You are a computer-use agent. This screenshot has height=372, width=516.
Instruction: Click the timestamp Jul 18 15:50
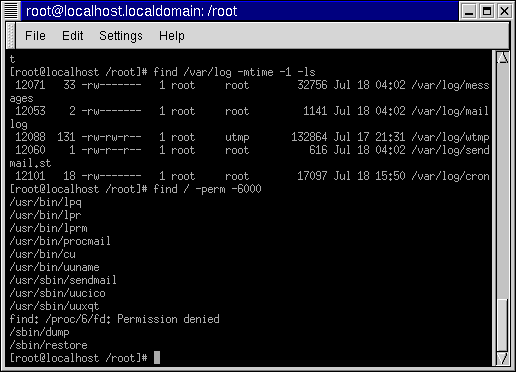click(x=369, y=176)
